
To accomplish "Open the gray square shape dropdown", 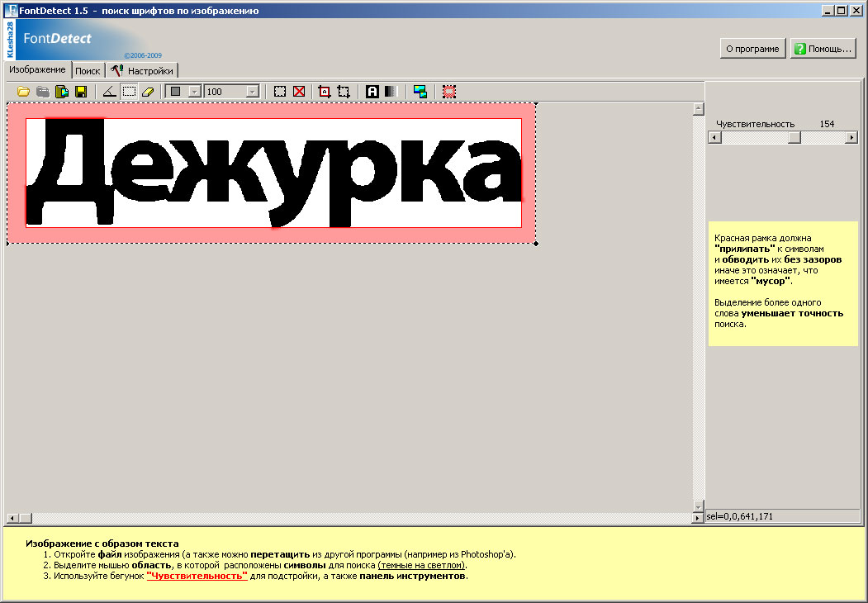I will (x=194, y=92).
